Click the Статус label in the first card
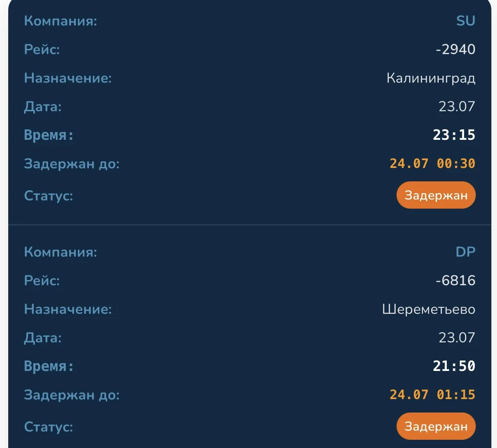Viewport: 497px width, 448px height. pos(48,196)
